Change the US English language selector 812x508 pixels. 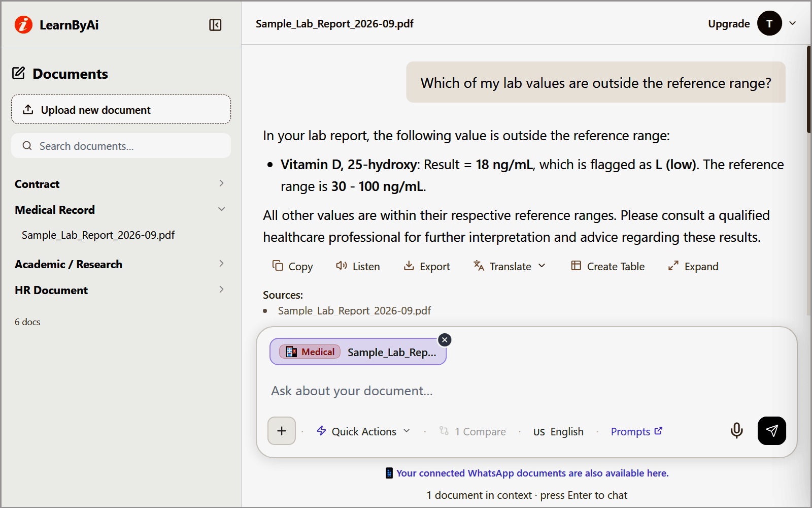pyautogui.click(x=558, y=431)
